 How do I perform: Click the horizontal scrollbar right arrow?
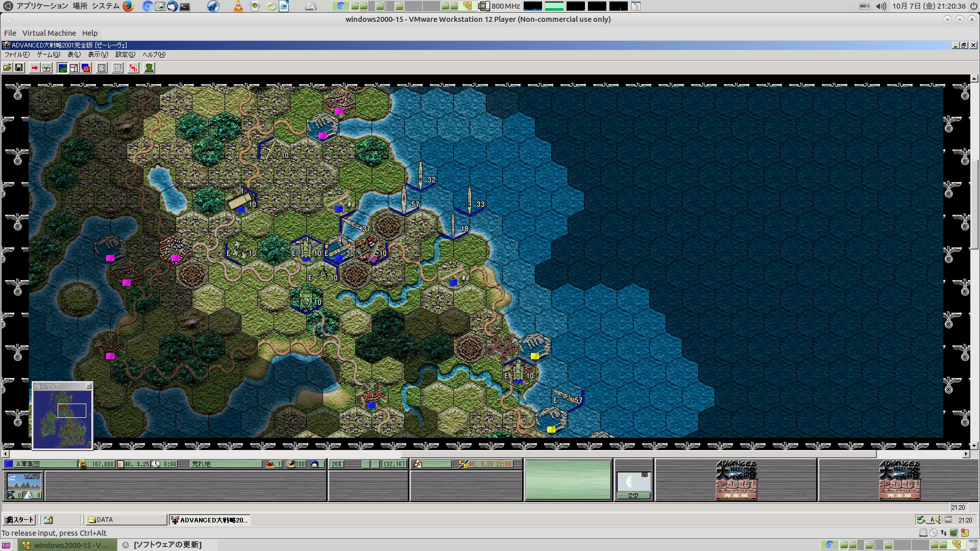pyautogui.click(x=966, y=454)
